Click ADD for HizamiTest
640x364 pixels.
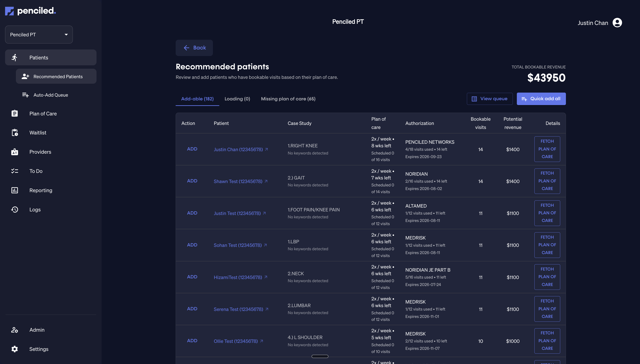pyautogui.click(x=192, y=277)
